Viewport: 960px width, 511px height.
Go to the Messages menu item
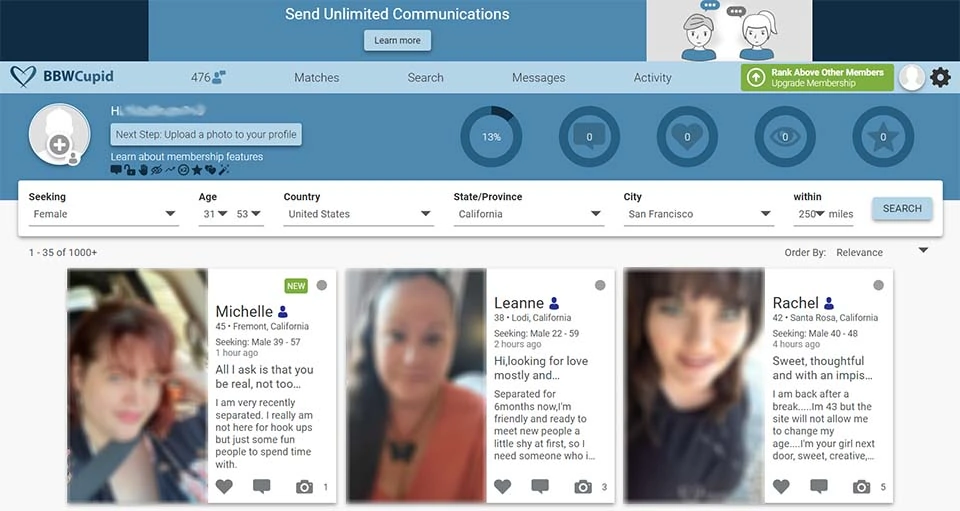538,78
